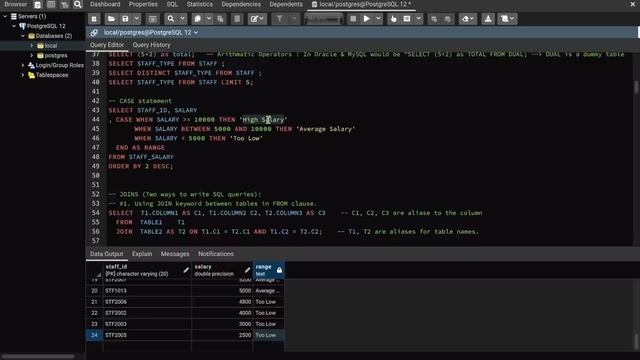Switch to the Dependencies tab
Image resolution: width=640 pixels, height=360 pixels.
pos(241,4)
